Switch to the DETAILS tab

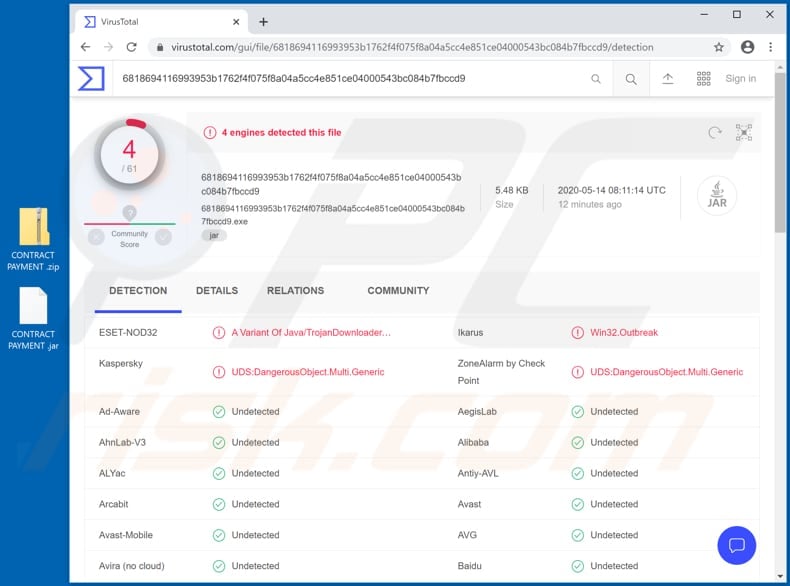coord(217,291)
